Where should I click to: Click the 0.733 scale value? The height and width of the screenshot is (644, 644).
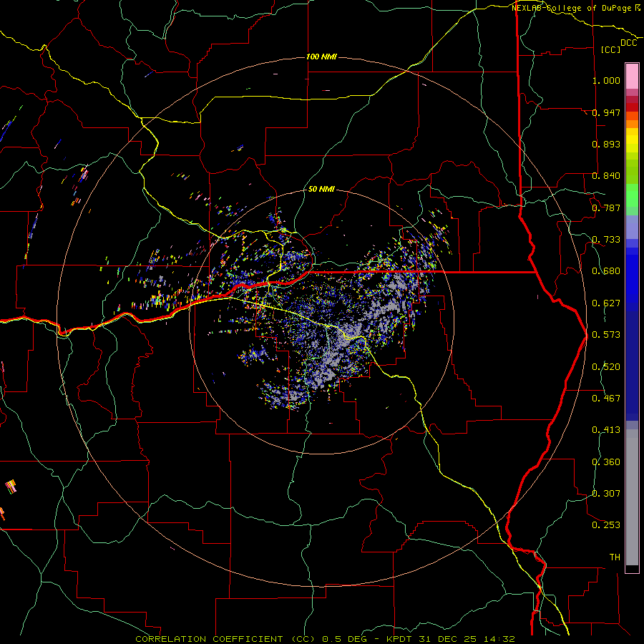pyautogui.click(x=606, y=240)
